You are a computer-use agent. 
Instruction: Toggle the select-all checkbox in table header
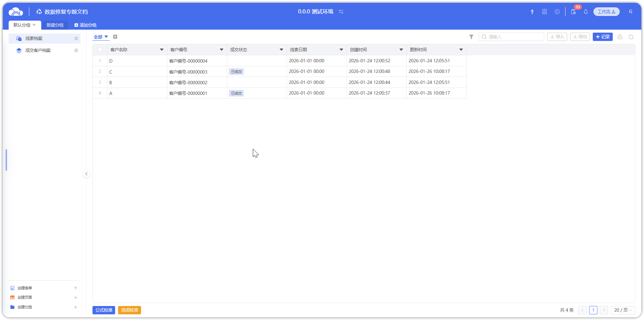(100, 50)
